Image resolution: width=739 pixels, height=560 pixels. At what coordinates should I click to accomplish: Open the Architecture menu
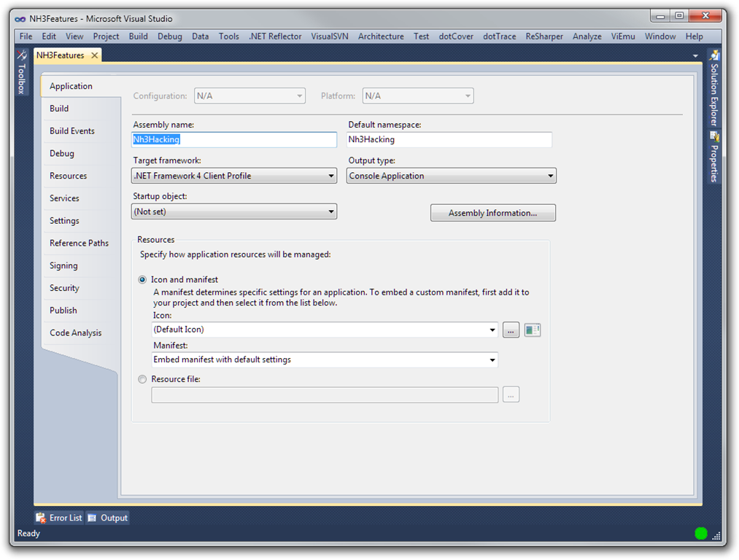(381, 36)
